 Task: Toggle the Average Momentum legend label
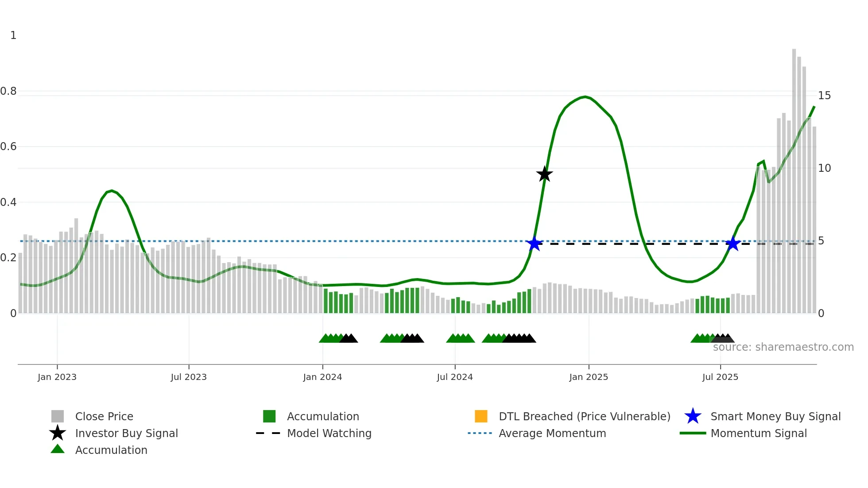click(552, 433)
